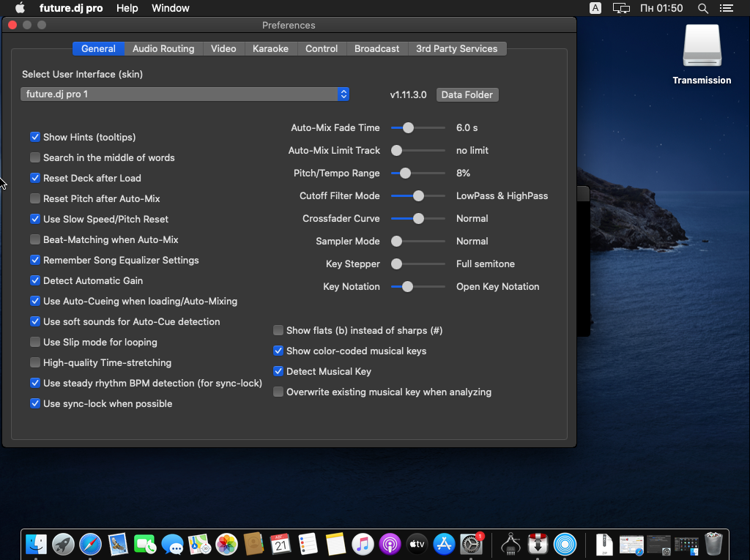Open Spotlight search in the menu bar

(702, 8)
